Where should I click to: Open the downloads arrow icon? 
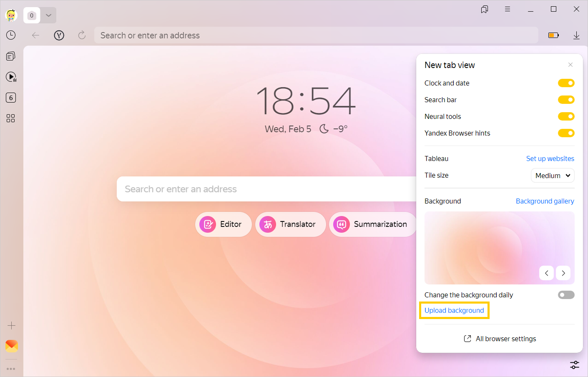[x=576, y=35]
